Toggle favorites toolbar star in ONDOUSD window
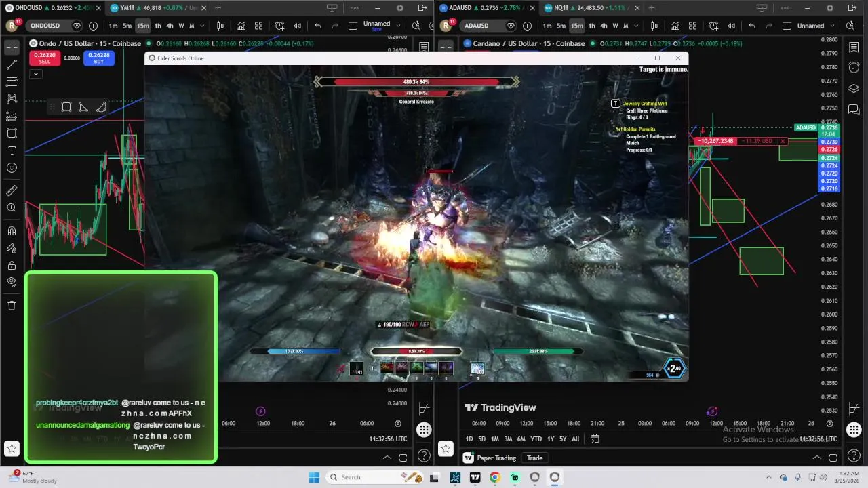This screenshot has height=488, width=868. coord(12,448)
